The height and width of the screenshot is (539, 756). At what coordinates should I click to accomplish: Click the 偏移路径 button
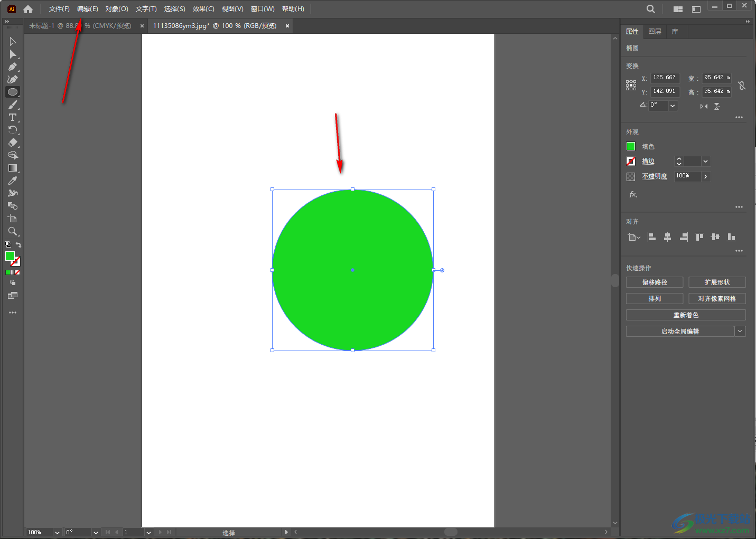tap(655, 282)
